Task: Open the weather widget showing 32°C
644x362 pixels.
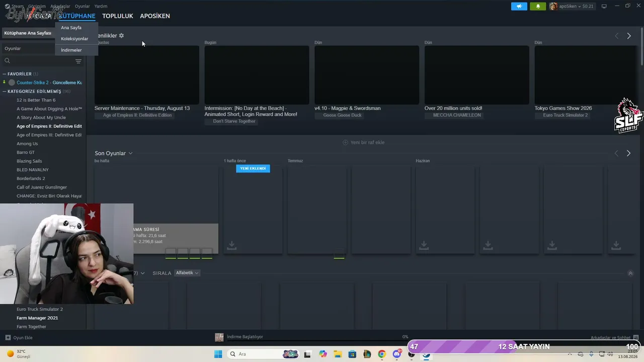Action: pyautogui.click(x=18, y=354)
